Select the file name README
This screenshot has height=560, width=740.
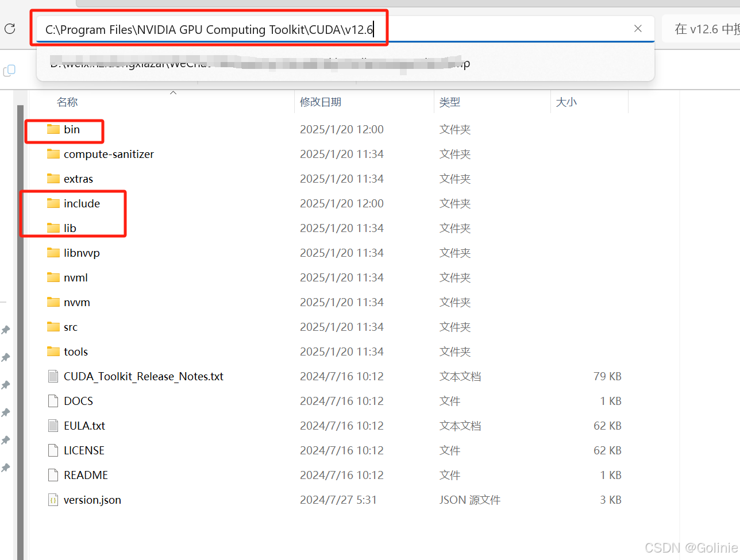click(86, 475)
